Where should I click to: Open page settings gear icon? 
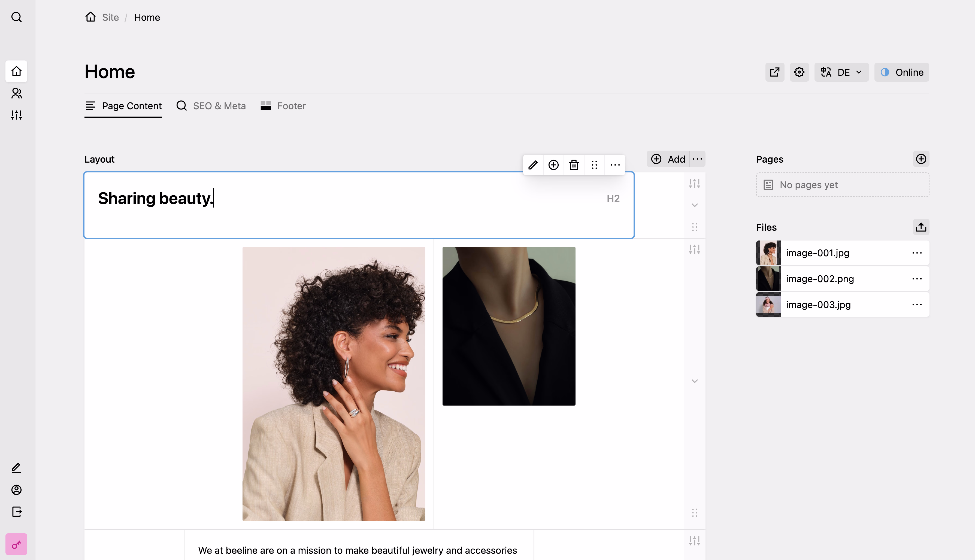(799, 72)
